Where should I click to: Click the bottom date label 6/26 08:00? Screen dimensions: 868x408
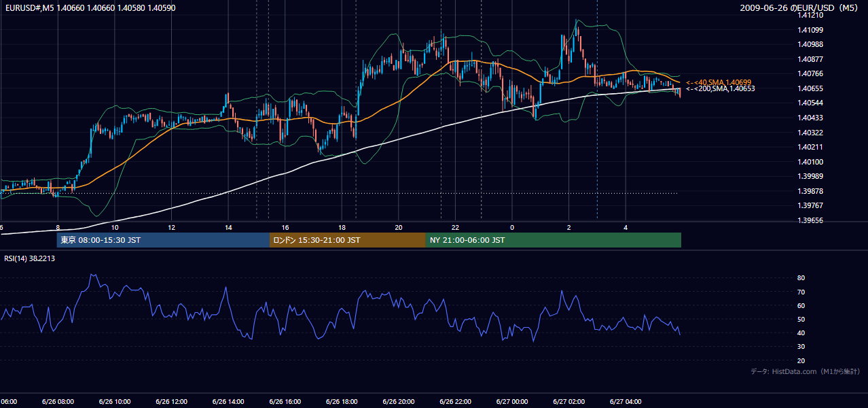(58, 401)
